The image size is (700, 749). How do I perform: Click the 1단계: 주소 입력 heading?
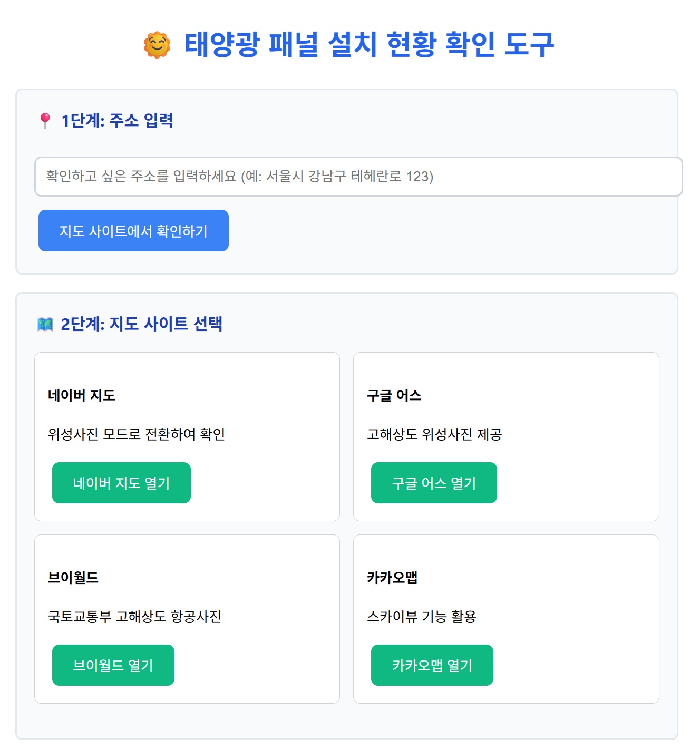tap(117, 121)
